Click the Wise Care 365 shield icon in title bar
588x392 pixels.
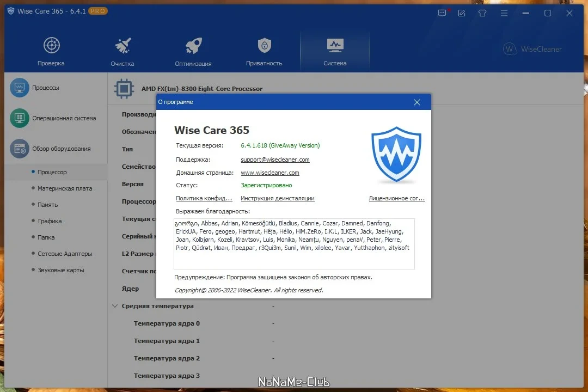11,11
